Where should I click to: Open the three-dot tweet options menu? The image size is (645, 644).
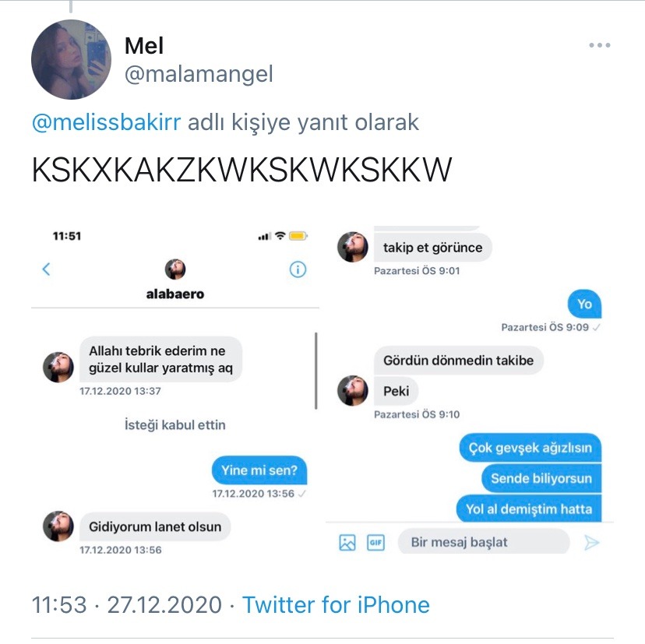point(599,45)
